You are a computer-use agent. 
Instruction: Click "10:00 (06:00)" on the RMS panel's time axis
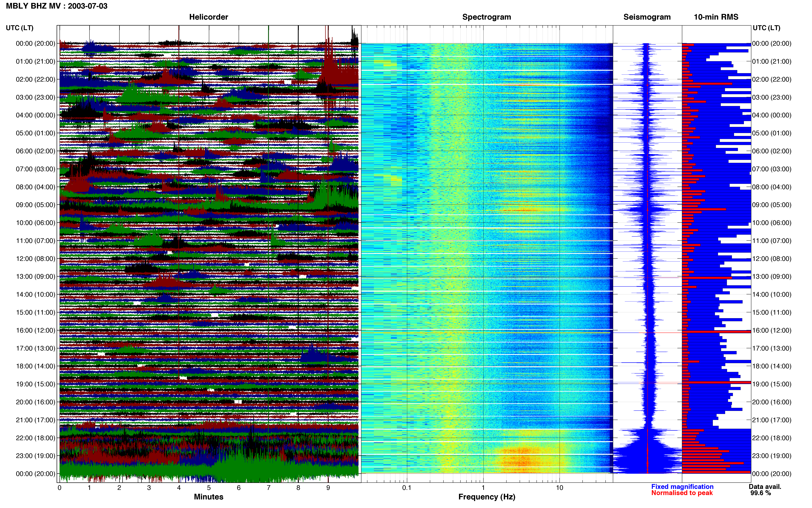coord(772,222)
